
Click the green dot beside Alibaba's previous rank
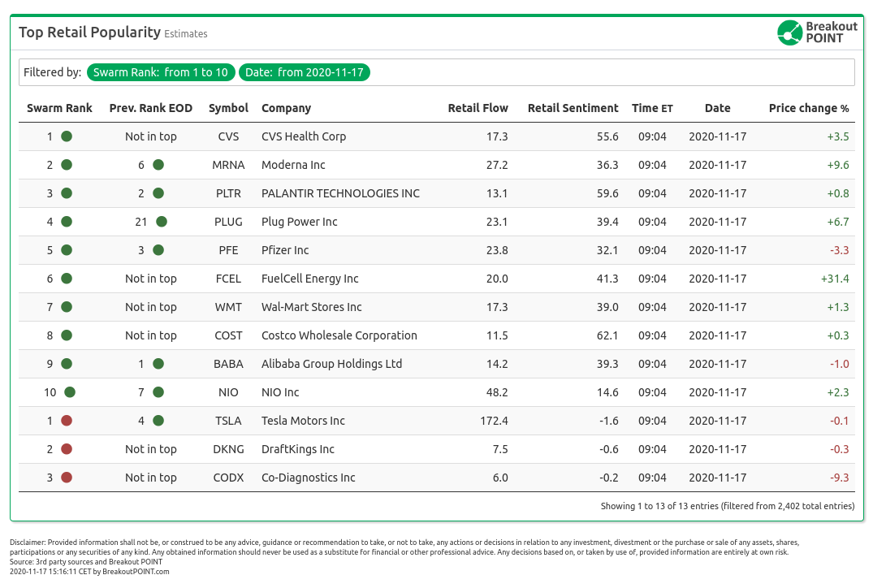click(x=158, y=364)
